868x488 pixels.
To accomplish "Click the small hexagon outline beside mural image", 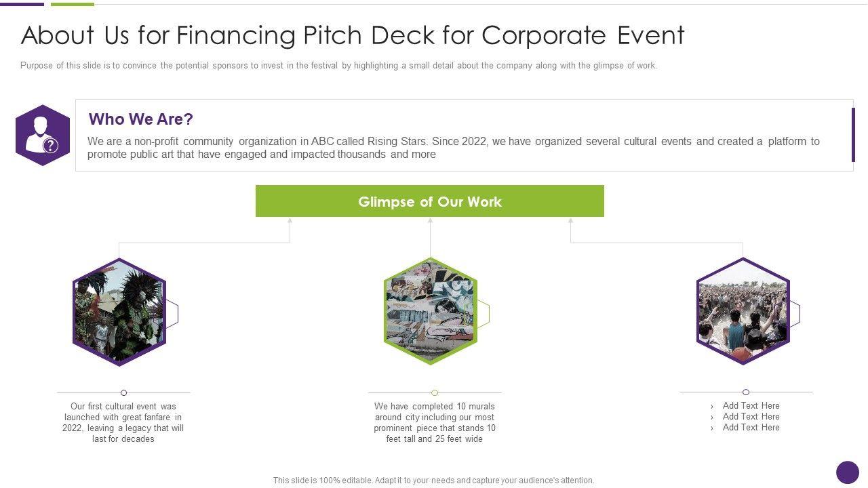I will [484, 312].
